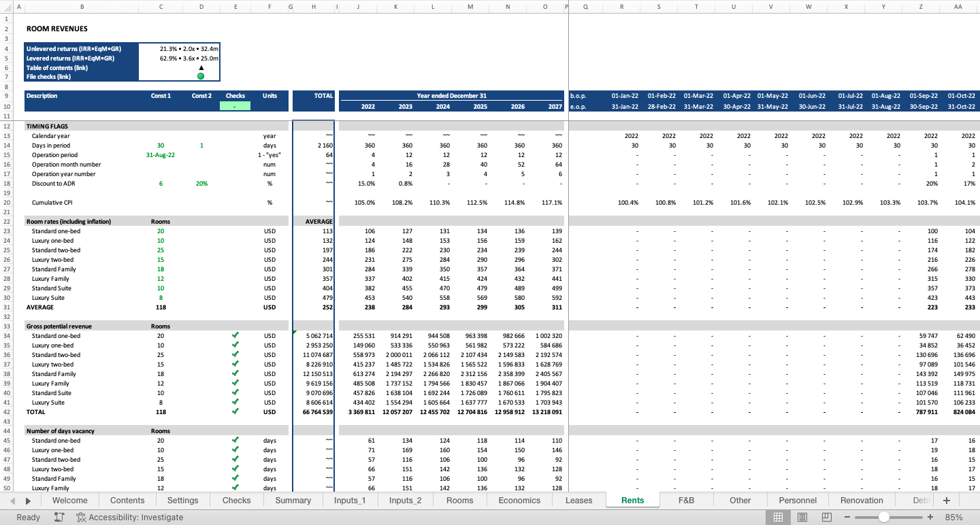Click the AVERAGE header in TOTAL column

[318, 222]
